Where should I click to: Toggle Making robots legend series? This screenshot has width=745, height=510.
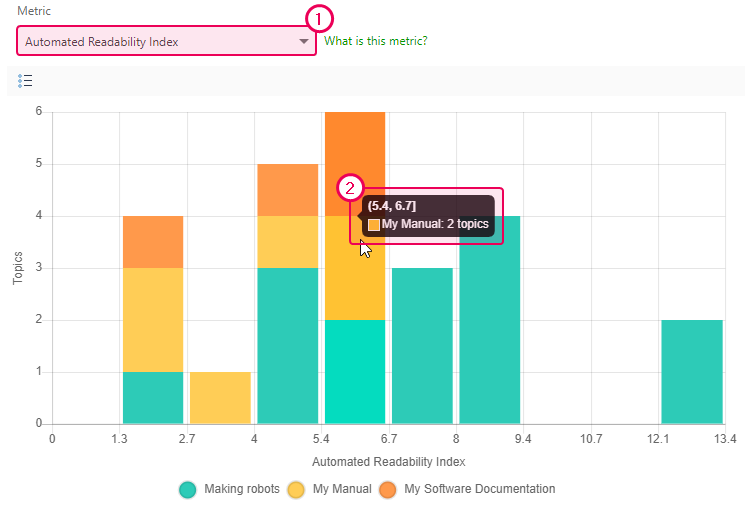(x=229, y=489)
